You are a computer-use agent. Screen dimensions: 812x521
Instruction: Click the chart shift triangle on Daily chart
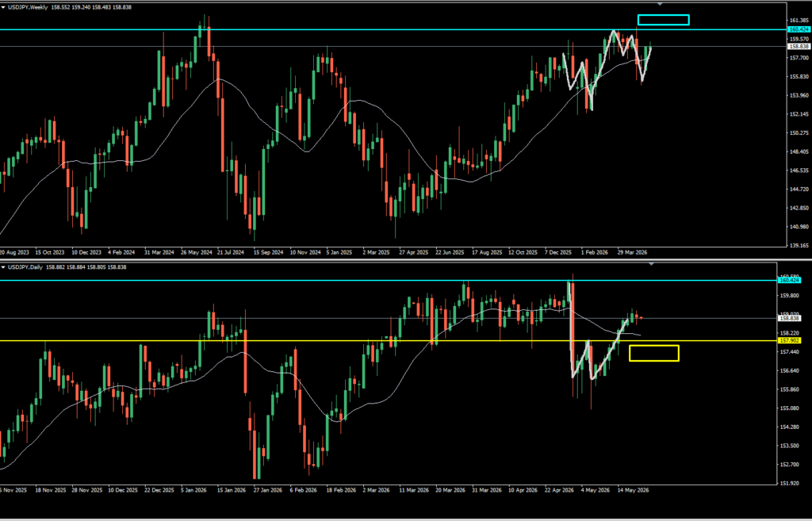pos(652,264)
